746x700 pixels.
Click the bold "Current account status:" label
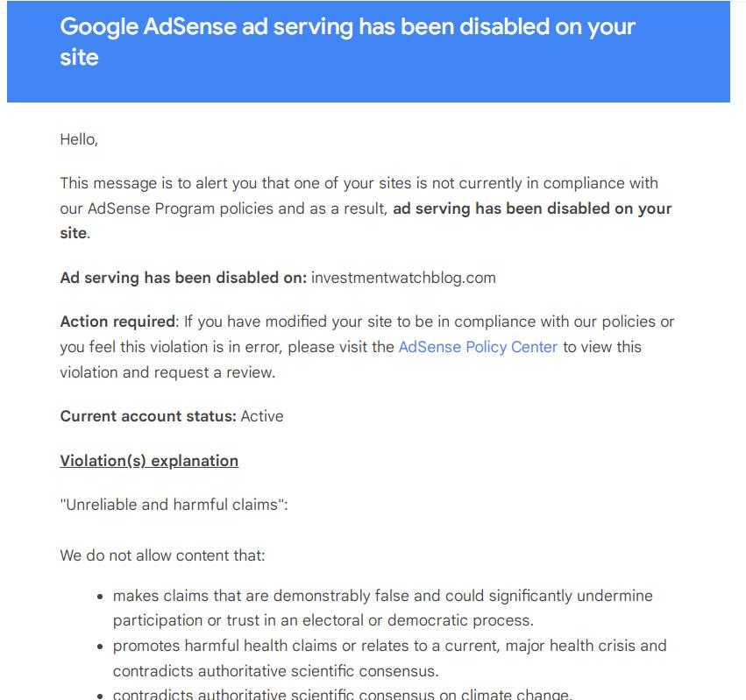[x=148, y=416]
